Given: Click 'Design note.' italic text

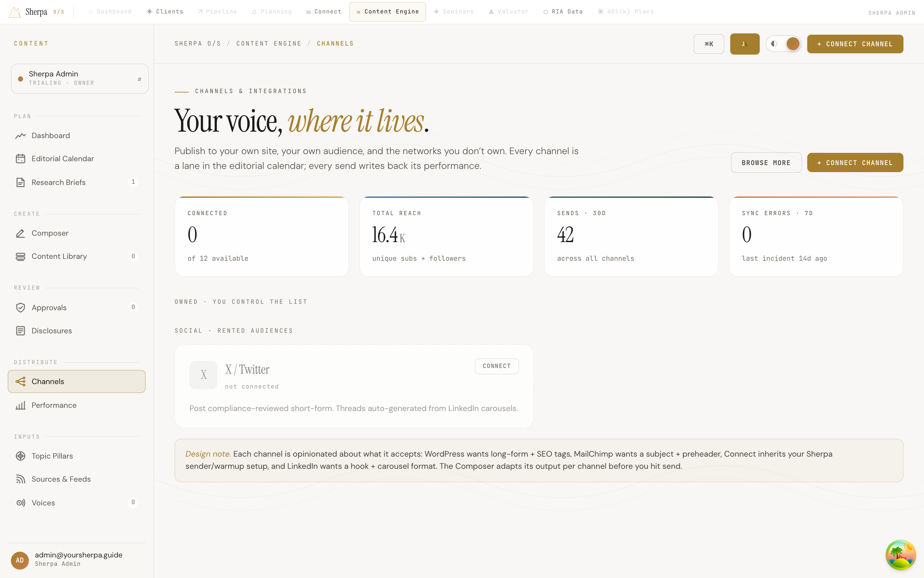Looking at the screenshot, I should pyautogui.click(x=208, y=454).
